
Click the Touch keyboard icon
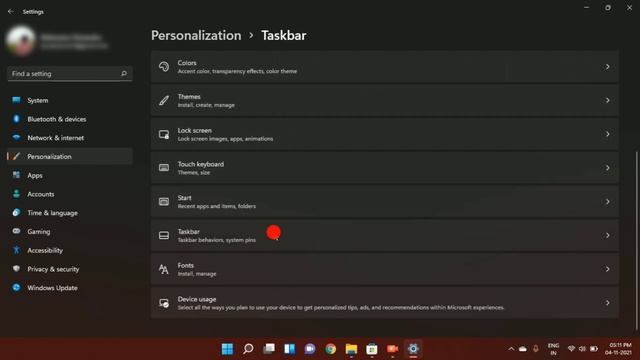164,168
